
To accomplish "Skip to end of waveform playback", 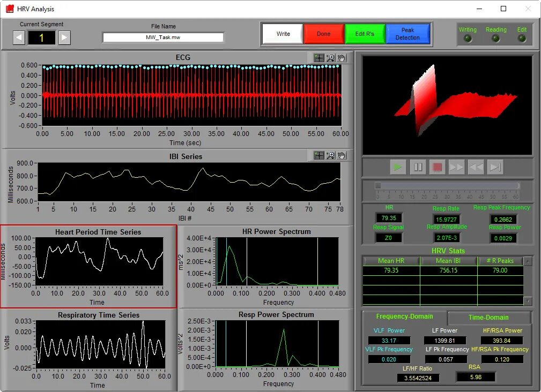I will pos(495,167).
